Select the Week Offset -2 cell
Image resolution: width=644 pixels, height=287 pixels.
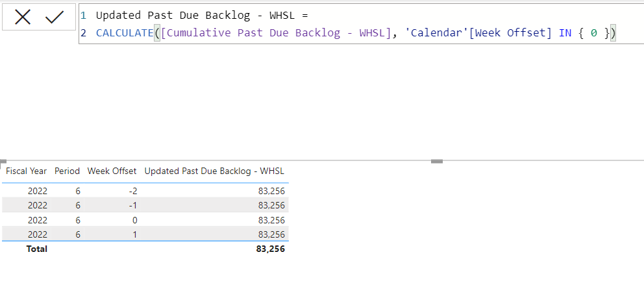click(x=132, y=191)
